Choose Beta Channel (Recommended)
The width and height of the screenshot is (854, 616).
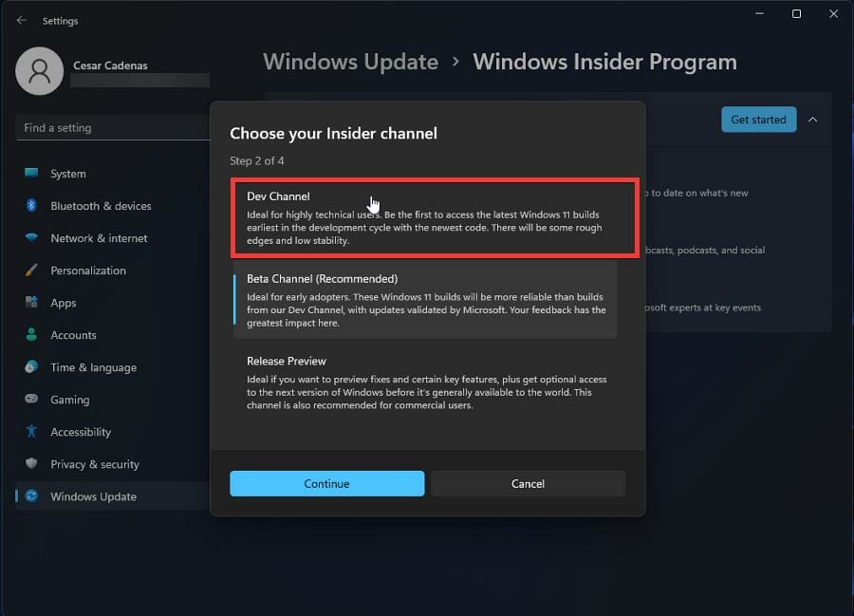pyautogui.click(x=425, y=300)
